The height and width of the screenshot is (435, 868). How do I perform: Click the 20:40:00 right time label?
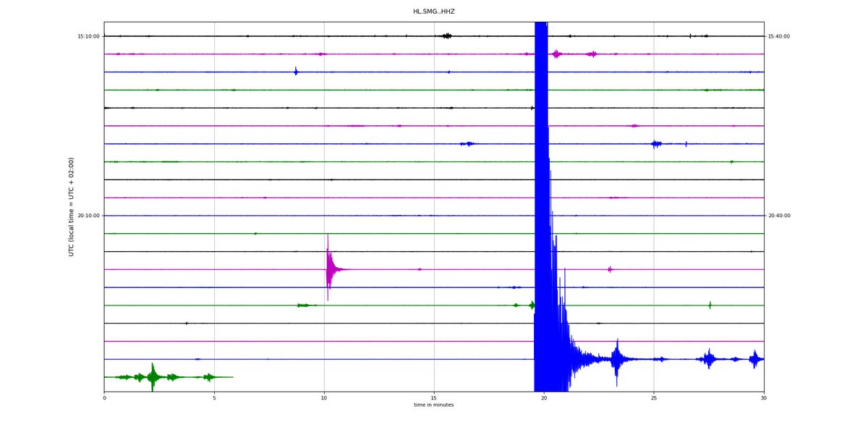click(x=779, y=216)
